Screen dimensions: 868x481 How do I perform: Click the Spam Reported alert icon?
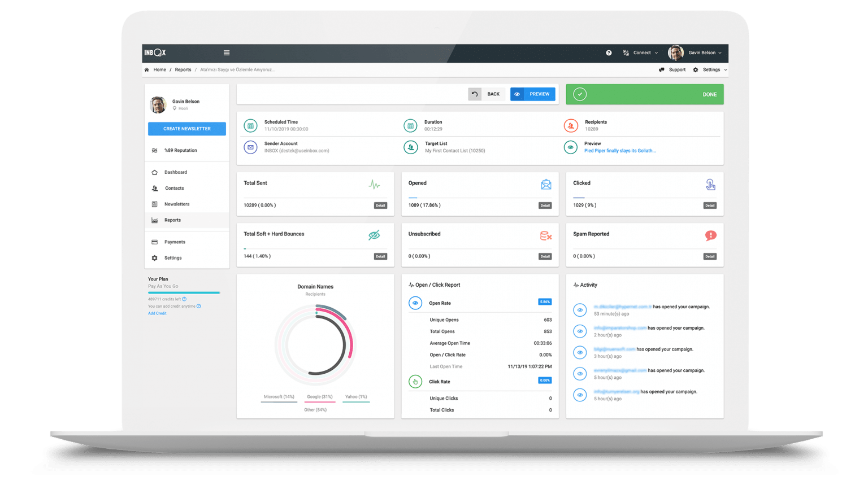tap(710, 235)
